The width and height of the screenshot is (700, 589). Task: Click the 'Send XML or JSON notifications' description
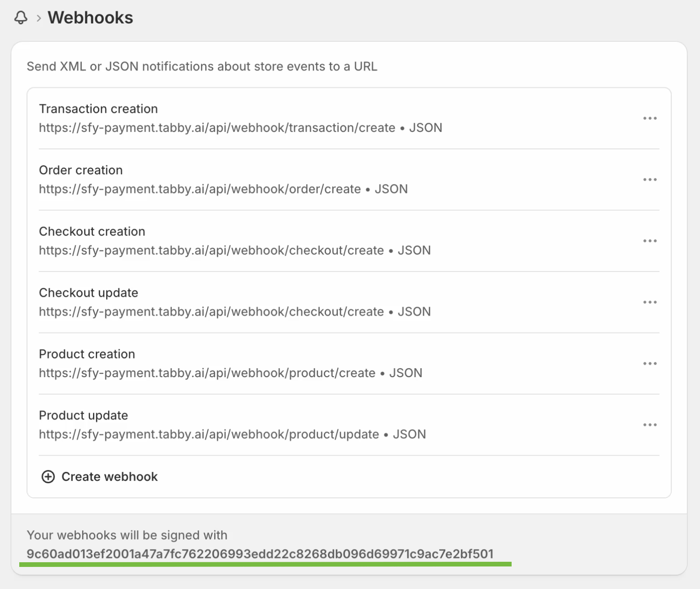pyautogui.click(x=202, y=67)
